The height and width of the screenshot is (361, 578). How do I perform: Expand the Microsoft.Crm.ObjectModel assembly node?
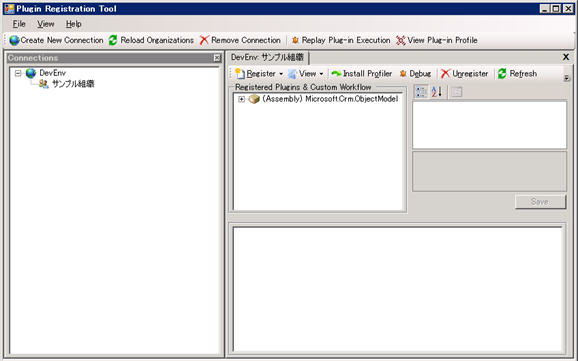coord(241,99)
